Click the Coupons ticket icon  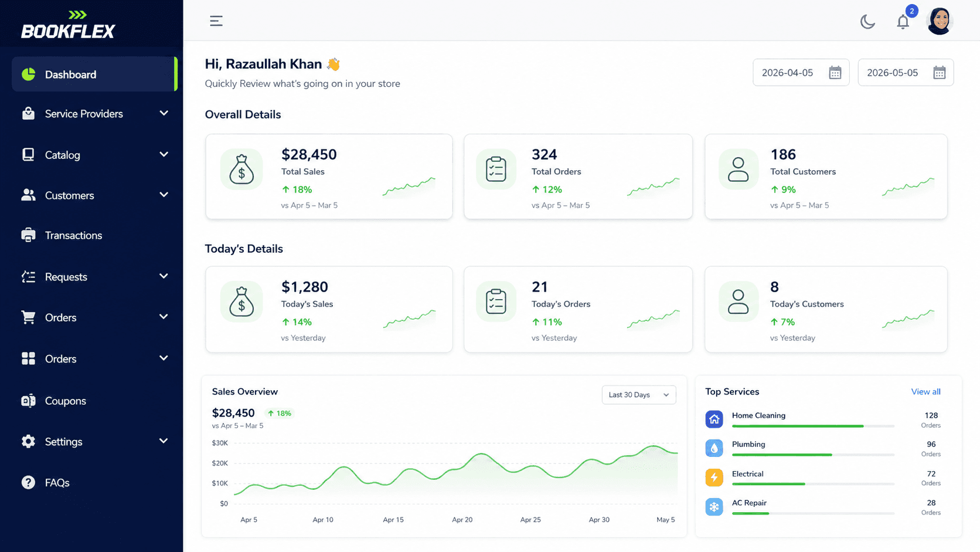[28, 401]
